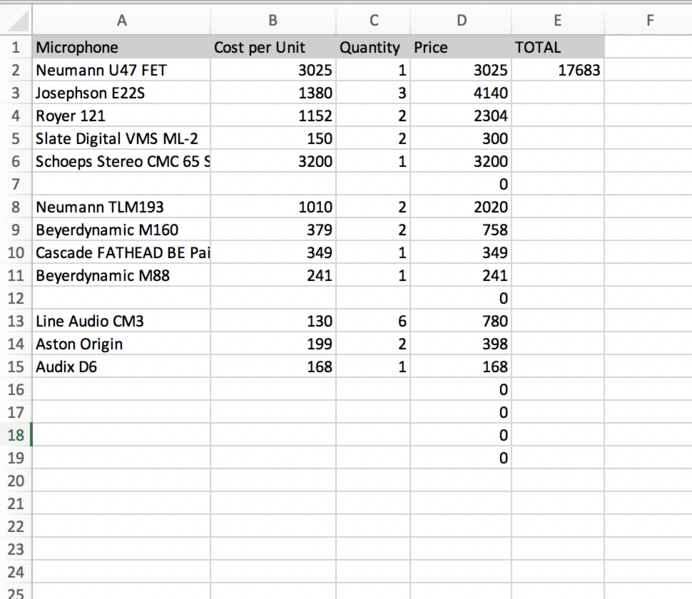Select the Neumann U47 FET cell

point(121,70)
